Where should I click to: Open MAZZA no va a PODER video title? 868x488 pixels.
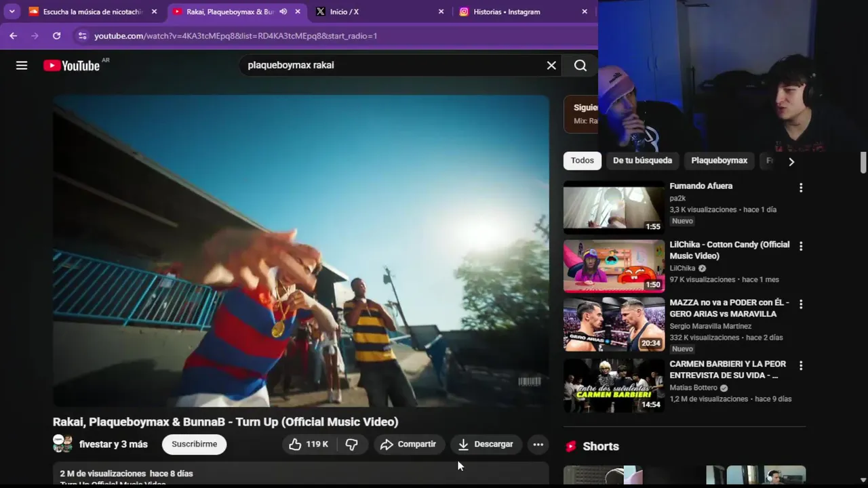click(x=729, y=308)
